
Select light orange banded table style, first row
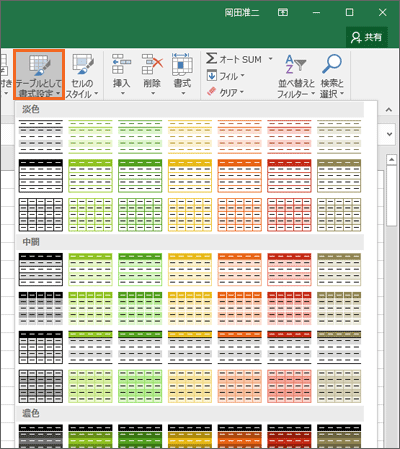[239, 137]
